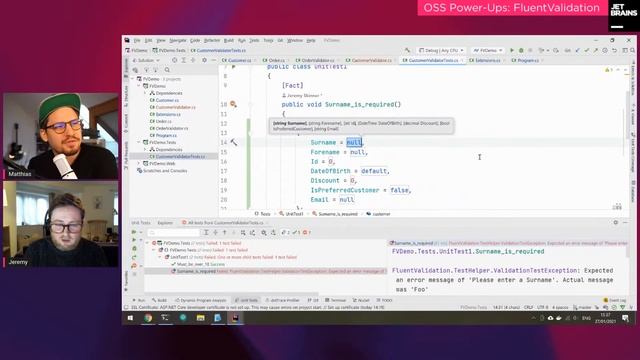Collapse UnitTest1 node in unit test tree

pyautogui.click(x=160, y=257)
